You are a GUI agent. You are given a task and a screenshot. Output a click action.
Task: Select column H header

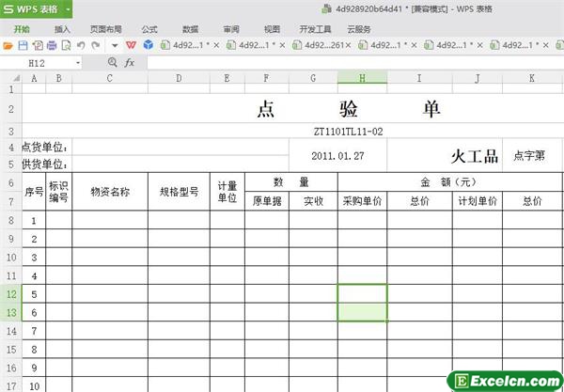362,78
